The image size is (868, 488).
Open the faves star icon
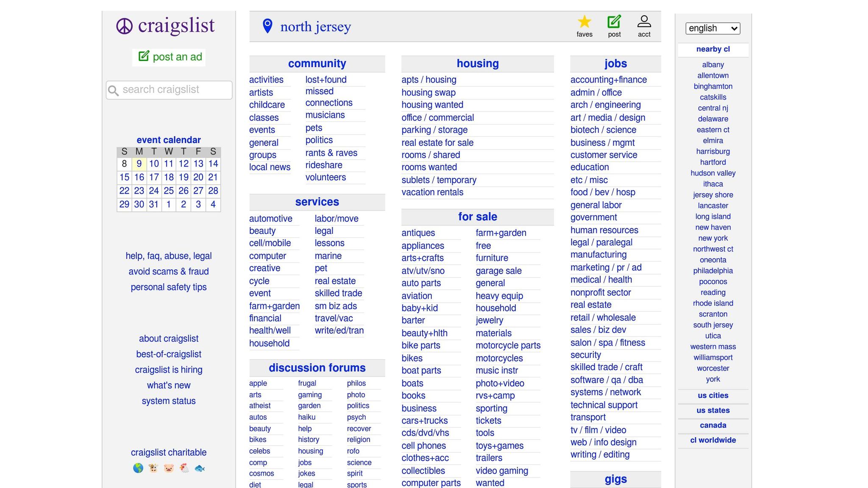pyautogui.click(x=584, y=22)
